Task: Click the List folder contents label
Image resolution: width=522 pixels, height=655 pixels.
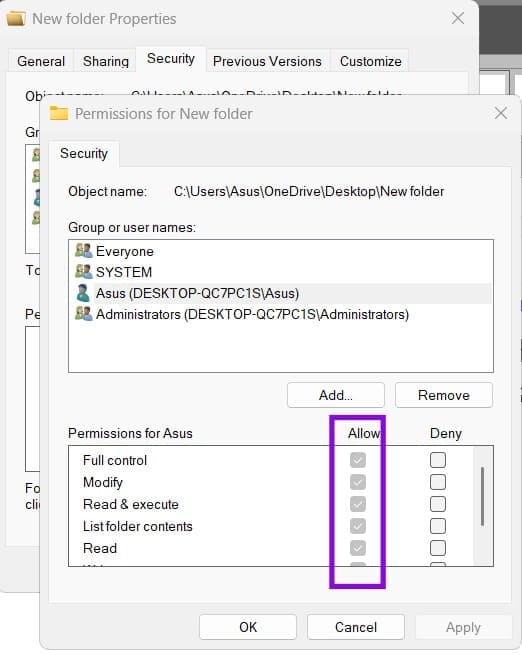Action: tap(138, 526)
